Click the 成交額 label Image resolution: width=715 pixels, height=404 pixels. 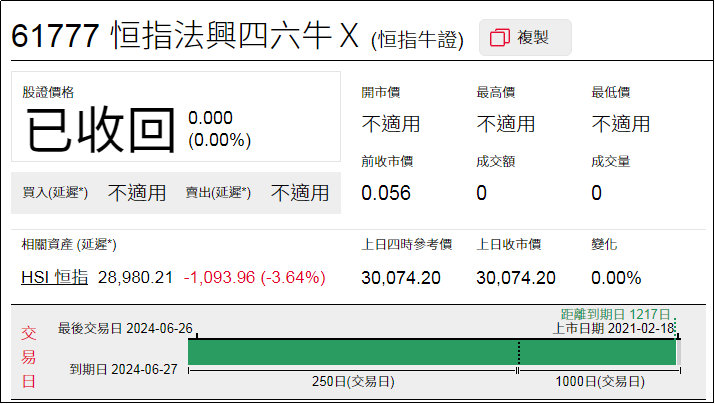(x=496, y=161)
